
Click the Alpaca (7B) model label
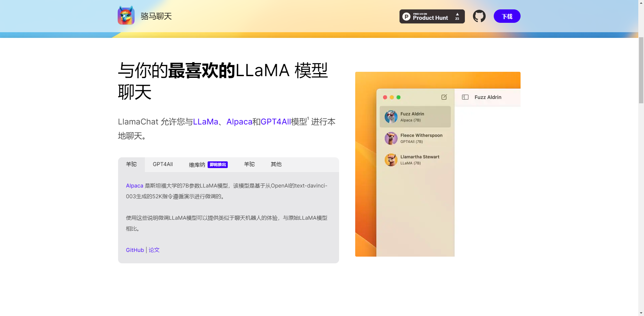pos(410,120)
